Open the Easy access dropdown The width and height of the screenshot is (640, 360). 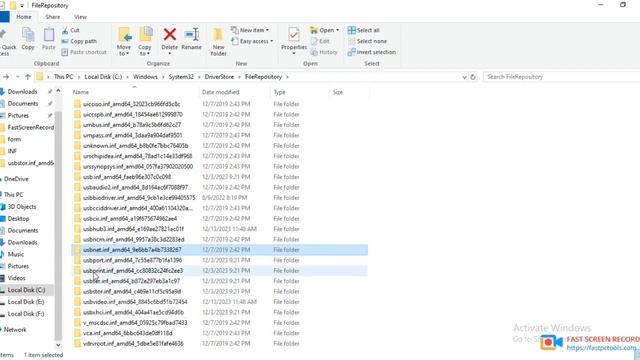click(252, 41)
